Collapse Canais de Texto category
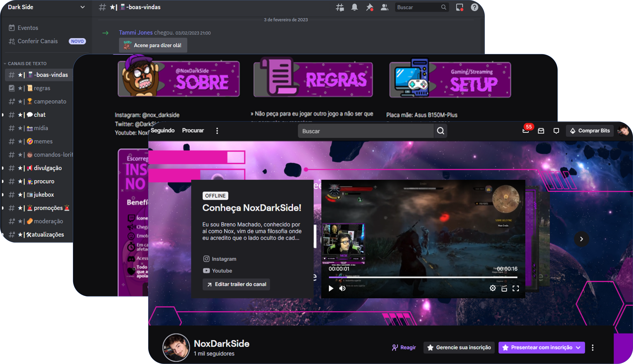This screenshot has width=633, height=364. click(x=25, y=64)
